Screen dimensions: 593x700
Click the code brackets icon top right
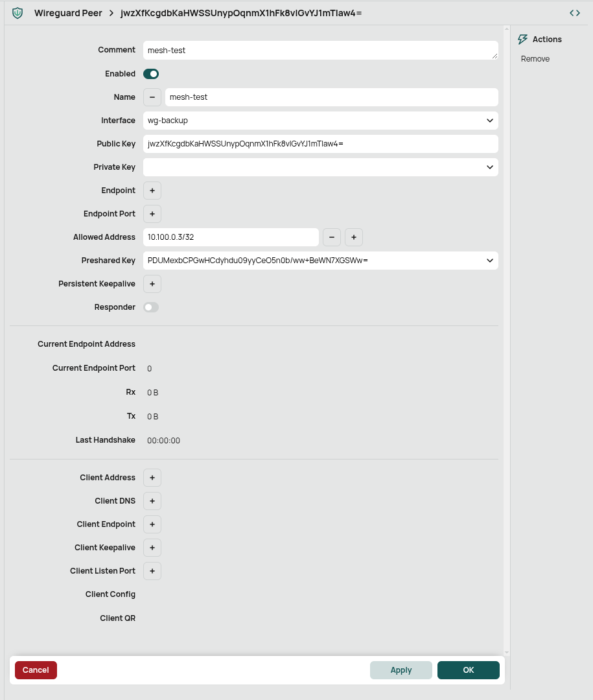pyautogui.click(x=575, y=12)
